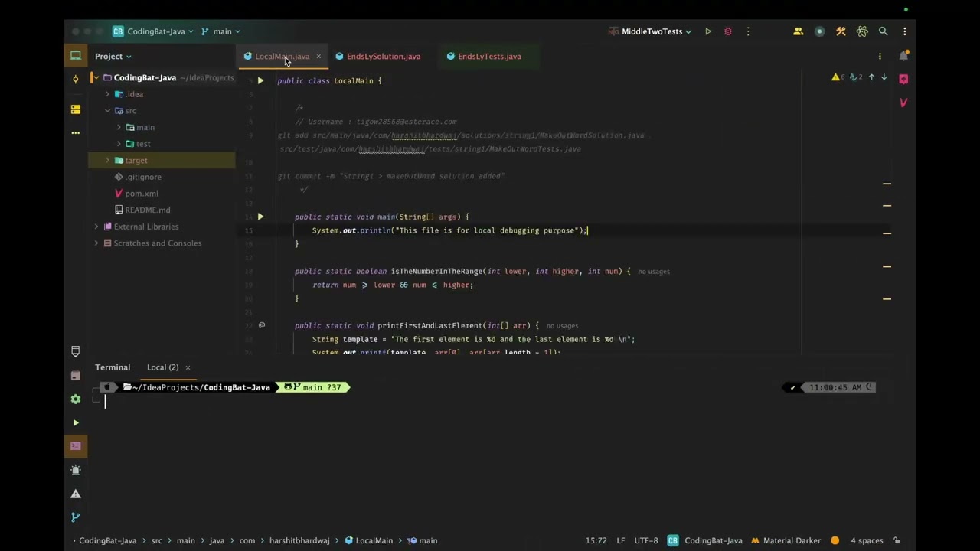Expand External Libraries node

click(96, 227)
